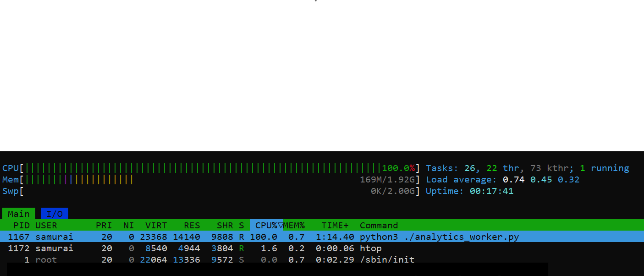
Task: Open the I/O tab
Action: coord(55,214)
